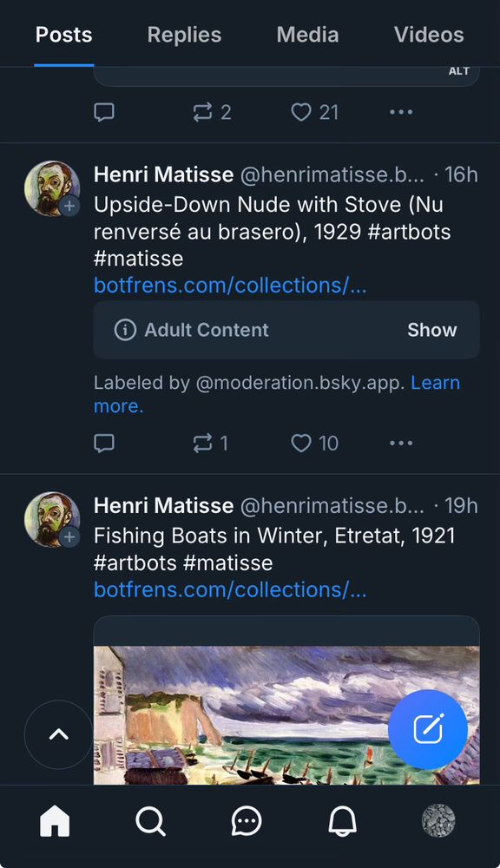Screen dimensions: 500x868
Task: Open the Search screen
Action: click(150, 821)
